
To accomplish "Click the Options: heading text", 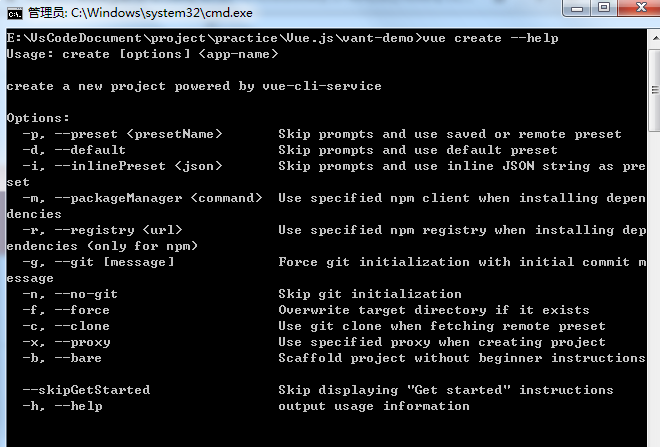I will (x=38, y=118).
